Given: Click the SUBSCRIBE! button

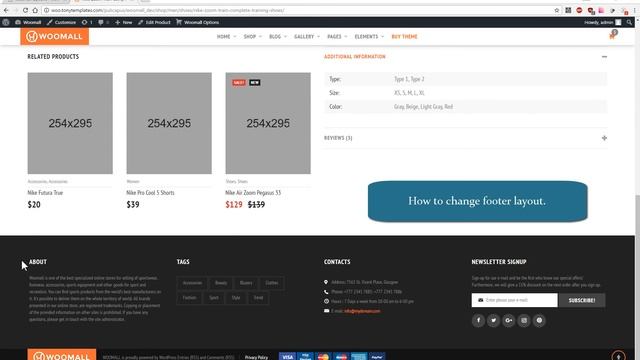Looking at the screenshot, I should [582, 300].
